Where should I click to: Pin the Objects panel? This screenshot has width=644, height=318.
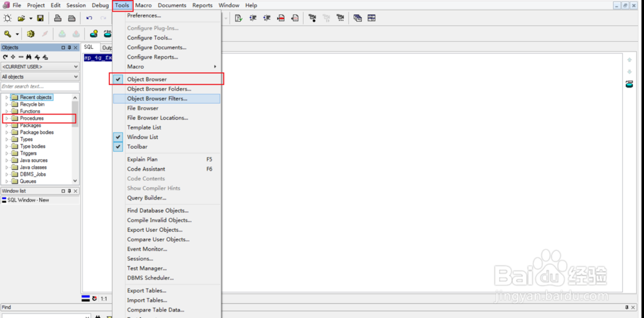point(70,48)
